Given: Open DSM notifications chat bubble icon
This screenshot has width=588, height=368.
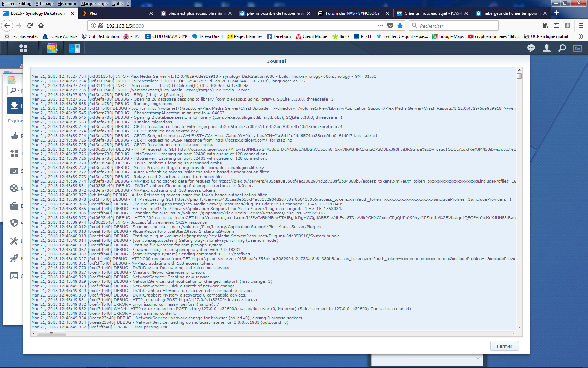Looking at the screenshot, I should (531, 48).
